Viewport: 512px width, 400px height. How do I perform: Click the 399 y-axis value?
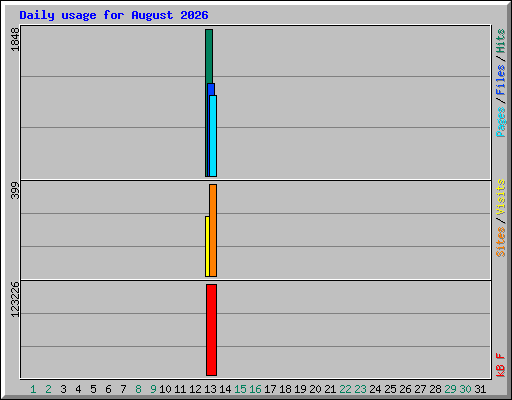click(15, 190)
